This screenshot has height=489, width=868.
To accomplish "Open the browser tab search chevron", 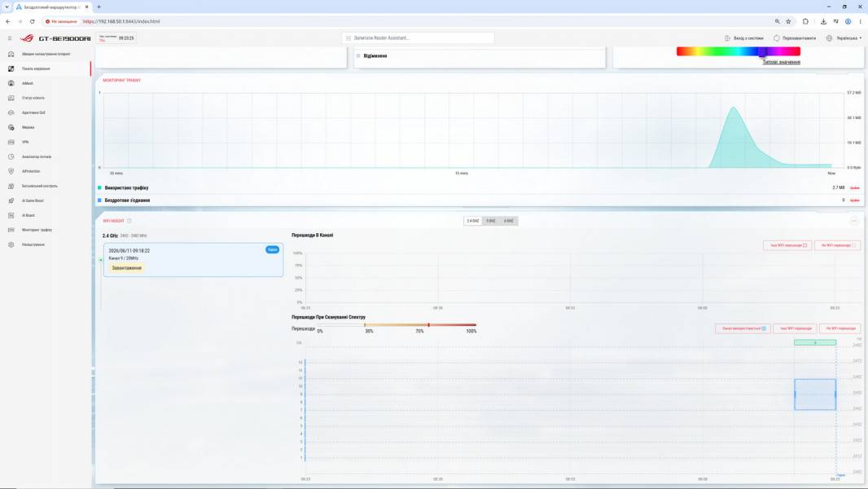I will pyautogui.click(x=7, y=7).
